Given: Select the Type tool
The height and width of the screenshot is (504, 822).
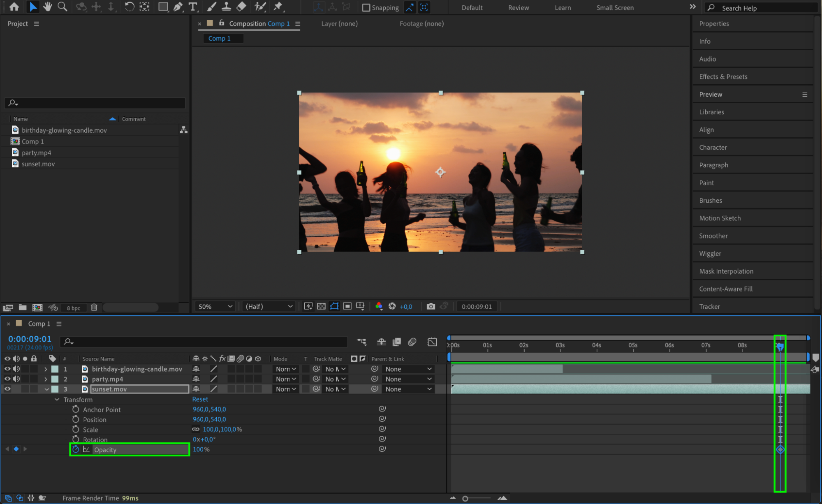Looking at the screenshot, I should (192, 7).
